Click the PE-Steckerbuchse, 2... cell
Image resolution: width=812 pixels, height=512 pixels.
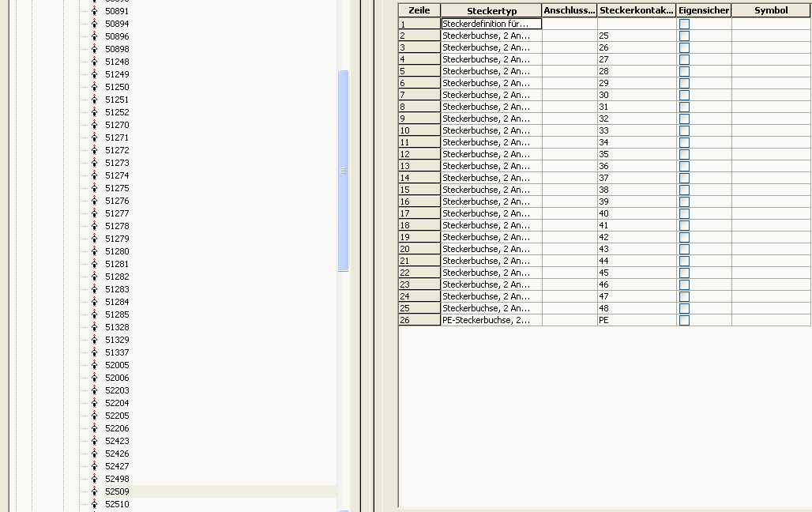click(x=491, y=320)
